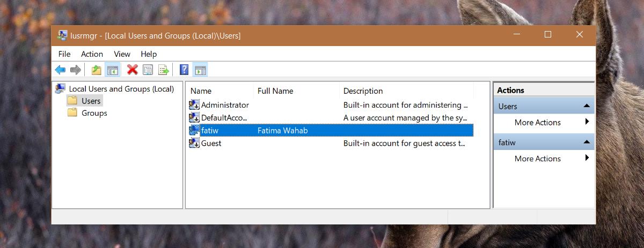Toggle the Show/Hide Console Tree button
Screen dimensions: 644x248
click(x=112, y=70)
